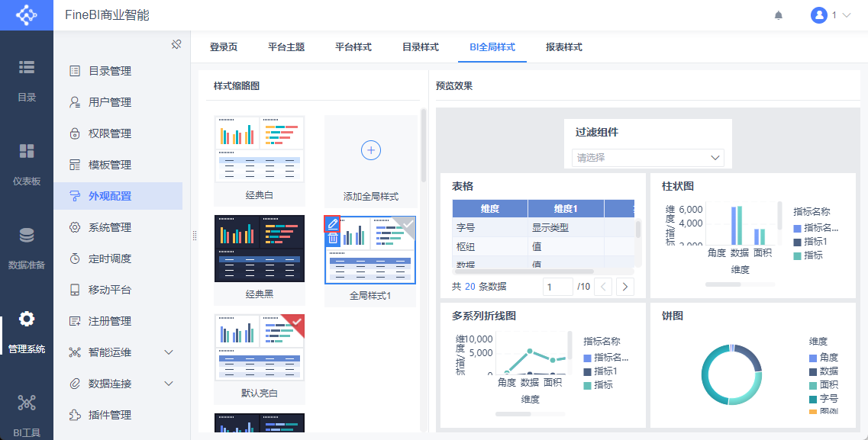Select 外观配置 in the sidebar
This screenshot has height=440, width=868.
(x=118, y=196)
